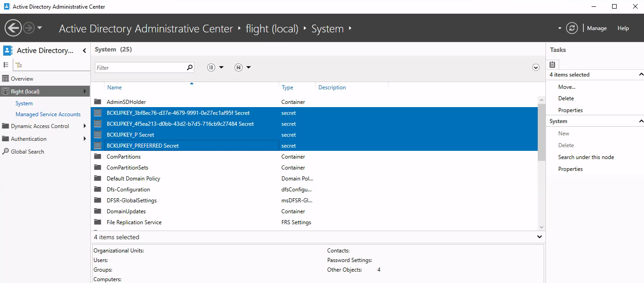Expand filter criteria chevron button

point(536,67)
